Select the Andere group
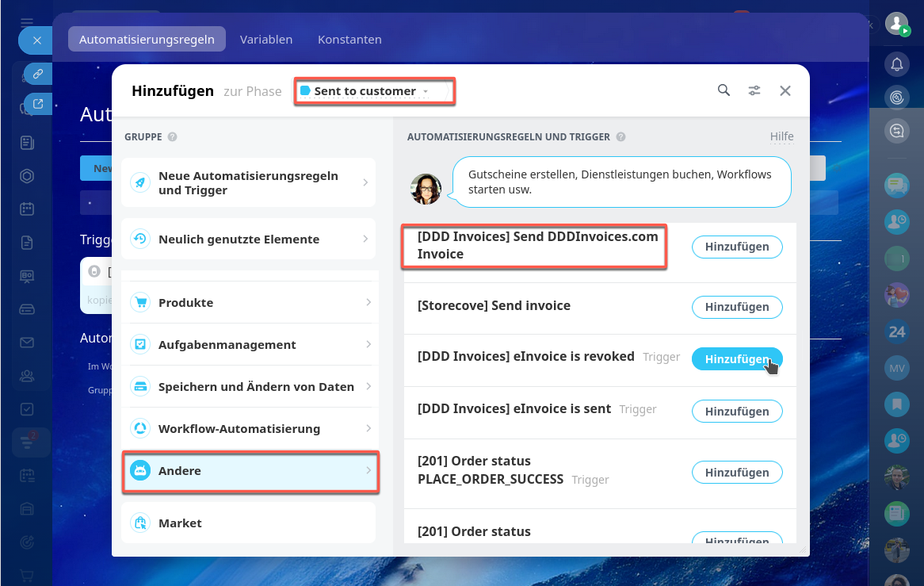Screen dimensions: 924x586 pyautogui.click(x=250, y=471)
